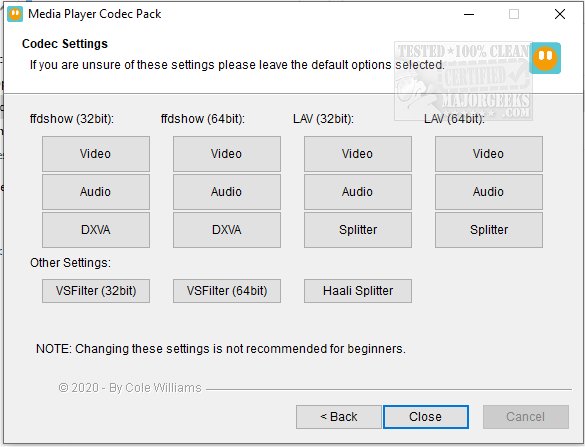
Task: Open ffdshow 64bit DXVA settings
Action: (x=227, y=230)
